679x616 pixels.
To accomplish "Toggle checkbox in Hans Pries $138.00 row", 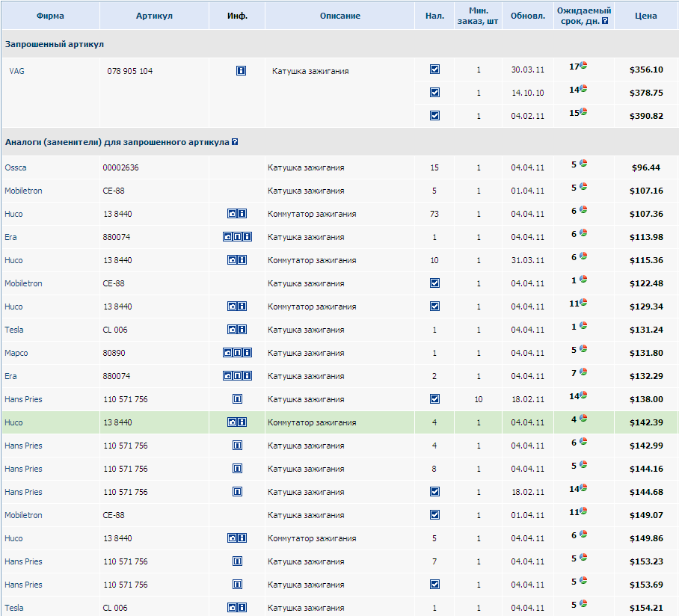I will pyautogui.click(x=434, y=398).
